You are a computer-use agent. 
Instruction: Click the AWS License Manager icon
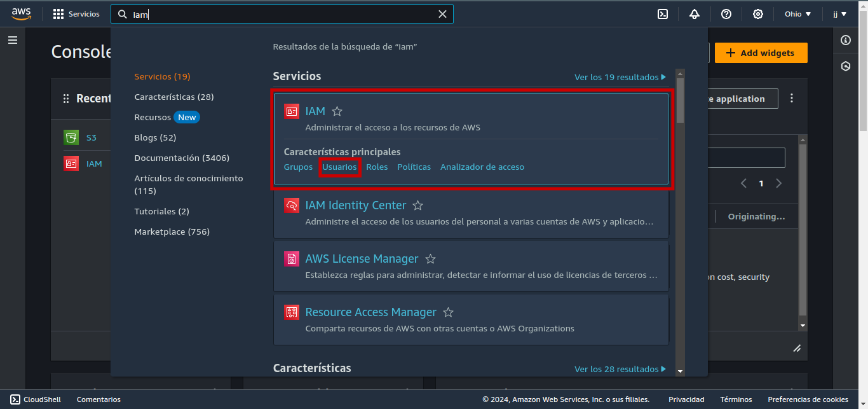(292, 259)
